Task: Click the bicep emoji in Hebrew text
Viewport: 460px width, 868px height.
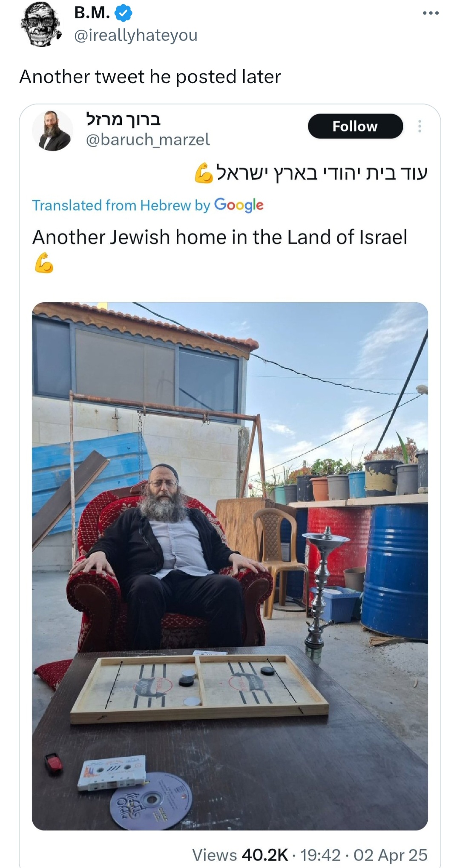Action: (204, 173)
